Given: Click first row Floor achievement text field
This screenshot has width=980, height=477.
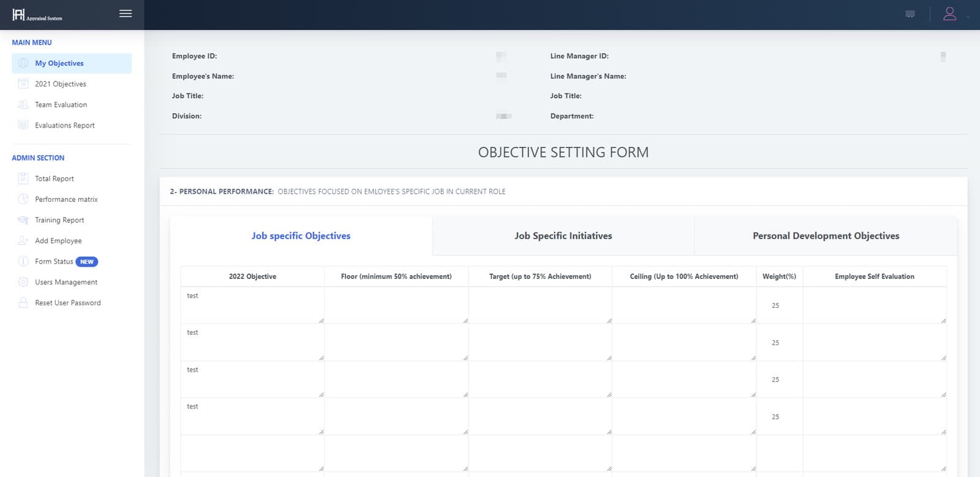Looking at the screenshot, I should pyautogui.click(x=396, y=305).
